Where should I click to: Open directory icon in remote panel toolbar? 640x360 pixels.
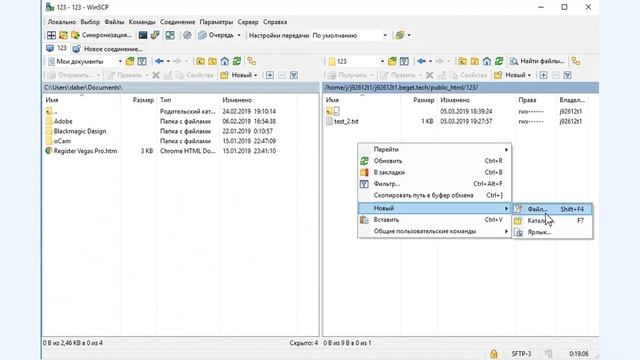point(392,62)
